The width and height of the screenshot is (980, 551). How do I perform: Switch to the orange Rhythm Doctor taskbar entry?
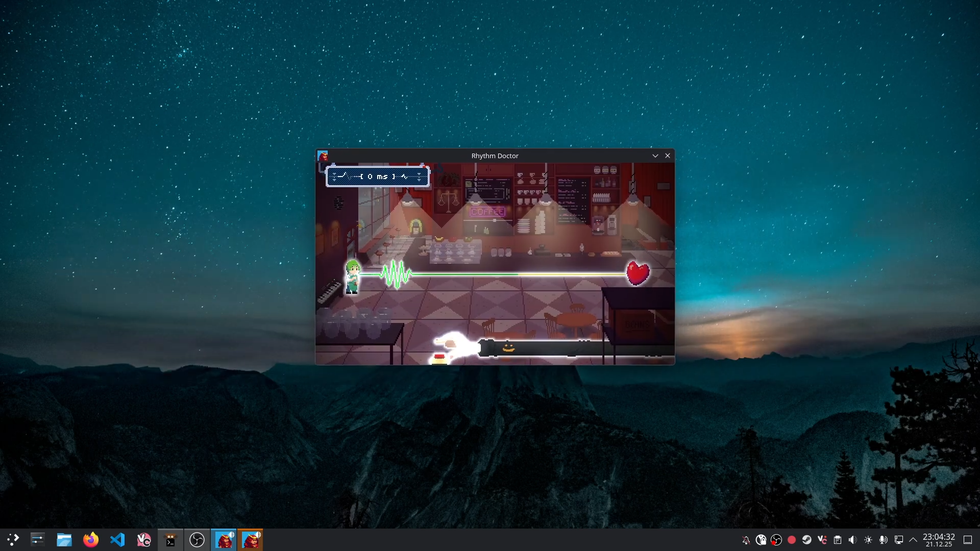point(250,540)
